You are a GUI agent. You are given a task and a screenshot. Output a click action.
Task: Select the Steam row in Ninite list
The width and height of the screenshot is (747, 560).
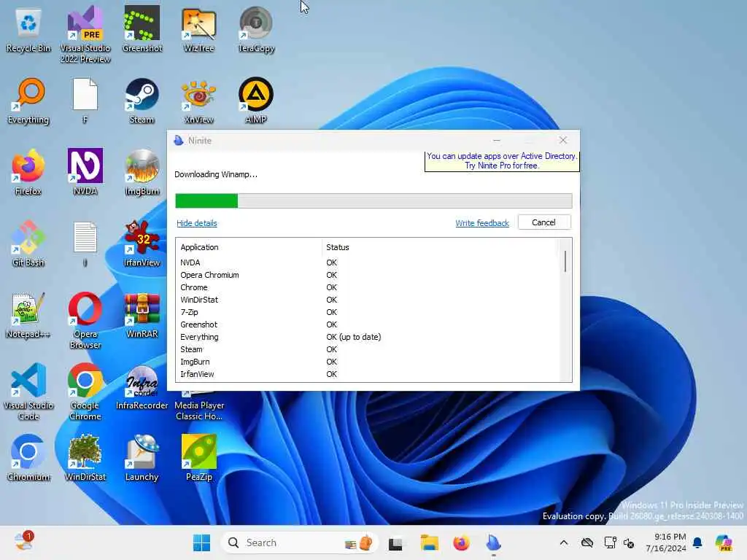click(x=368, y=349)
